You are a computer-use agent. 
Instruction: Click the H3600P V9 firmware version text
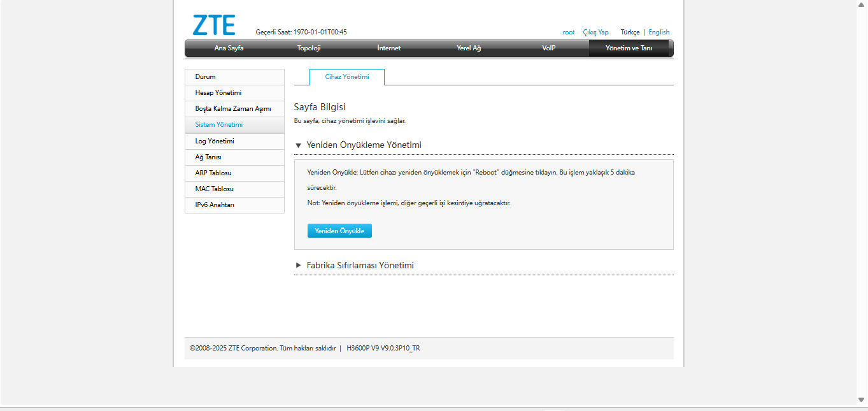pyautogui.click(x=383, y=349)
